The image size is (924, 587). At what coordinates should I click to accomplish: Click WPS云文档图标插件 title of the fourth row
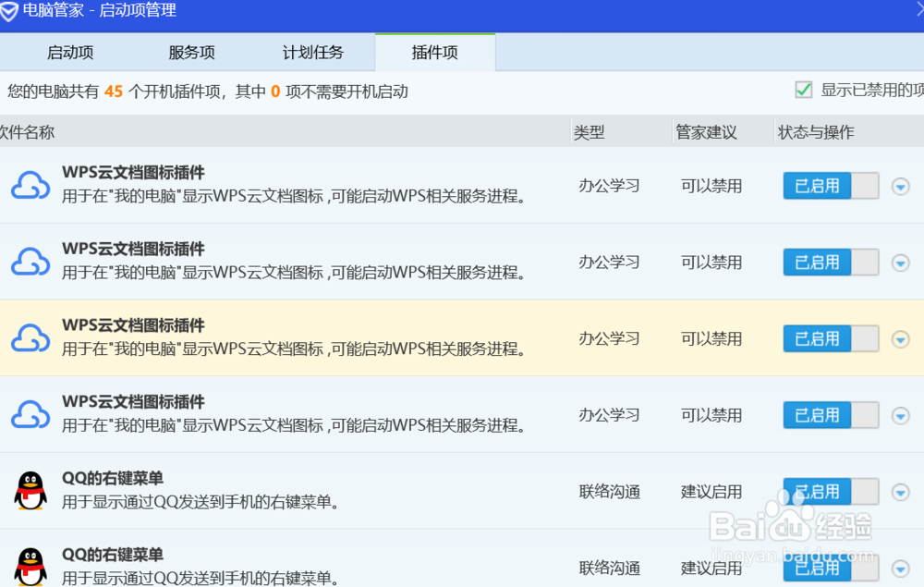point(133,401)
